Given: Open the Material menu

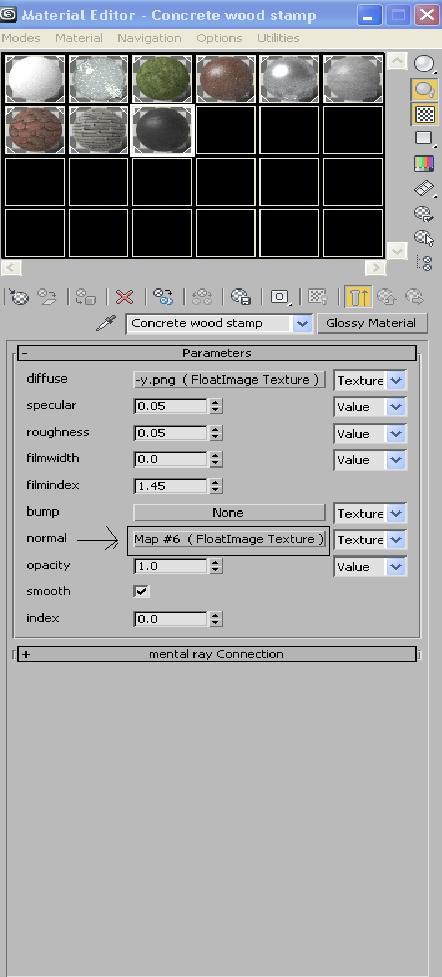Looking at the screenshot, I should (79, 38).
